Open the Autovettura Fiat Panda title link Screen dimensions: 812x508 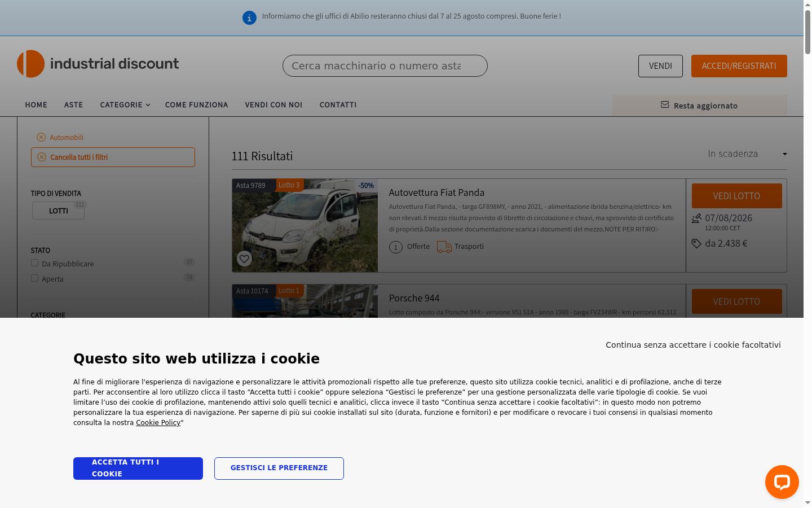(436, 192)
